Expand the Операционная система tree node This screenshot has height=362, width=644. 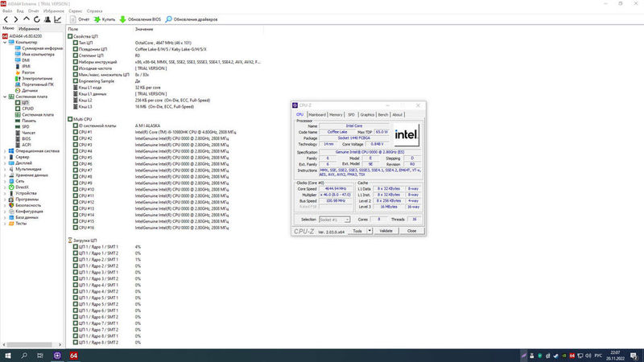tap(5, 151)
